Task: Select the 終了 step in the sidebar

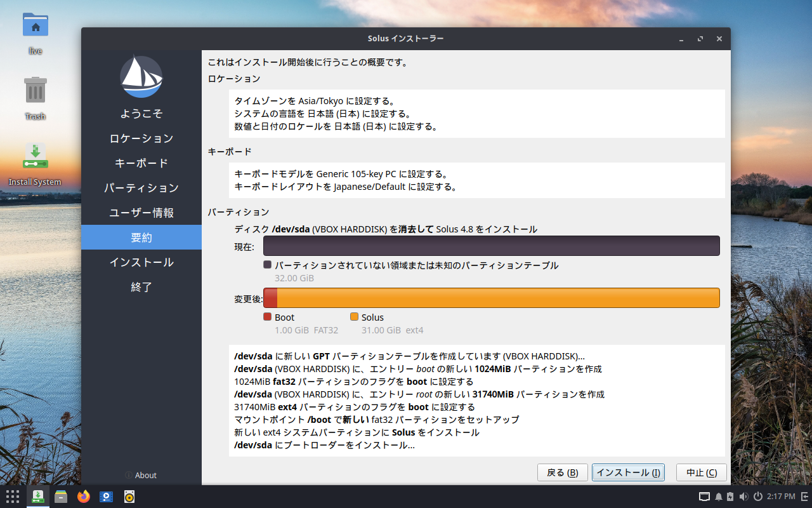Action: click(141, 287)
